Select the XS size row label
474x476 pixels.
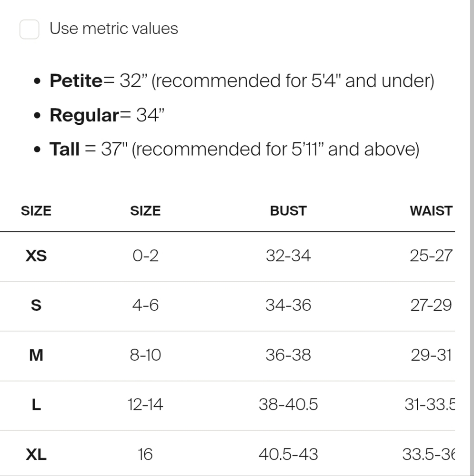point(36,256)
